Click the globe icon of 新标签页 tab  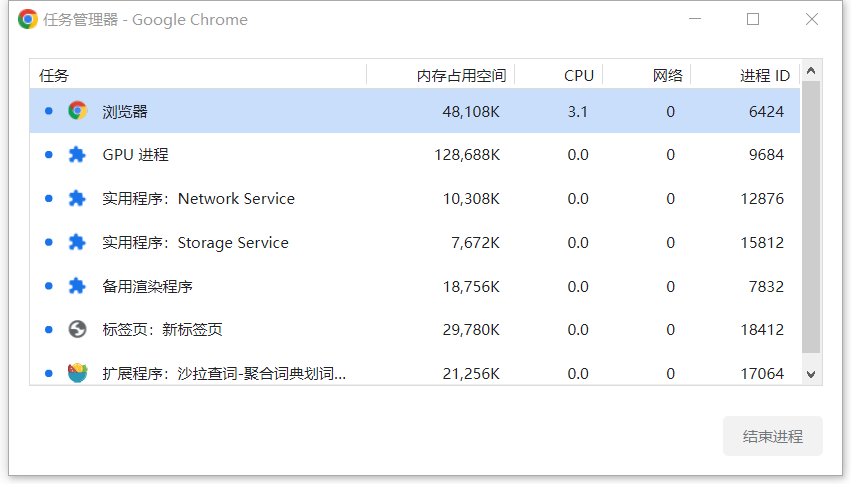click(77, 329)
